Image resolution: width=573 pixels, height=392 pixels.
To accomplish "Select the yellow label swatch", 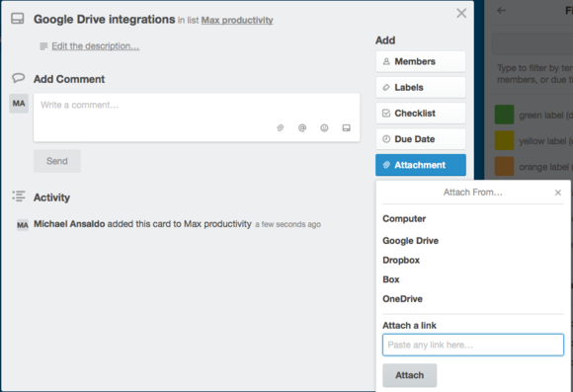I will pos(504,140).
